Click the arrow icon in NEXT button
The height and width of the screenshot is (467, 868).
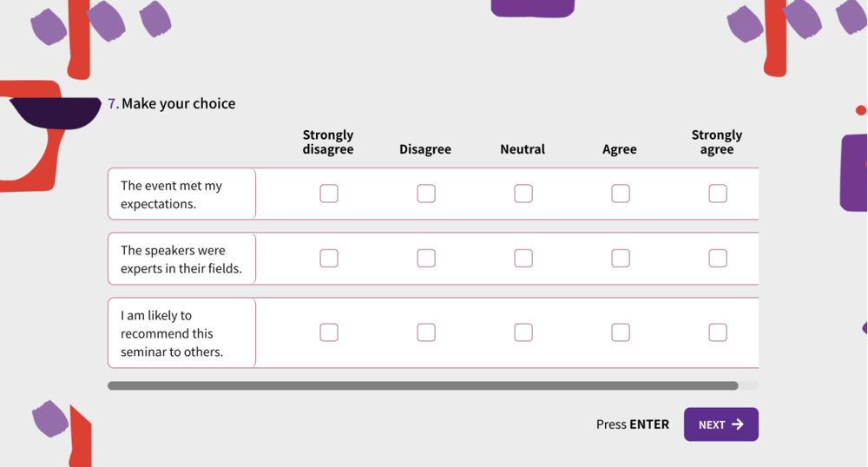coord(738,424)
